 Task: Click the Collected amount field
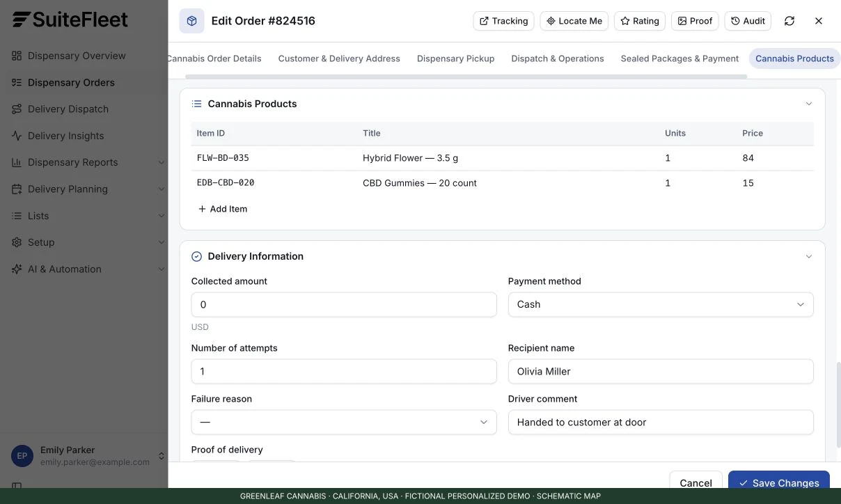344,304
